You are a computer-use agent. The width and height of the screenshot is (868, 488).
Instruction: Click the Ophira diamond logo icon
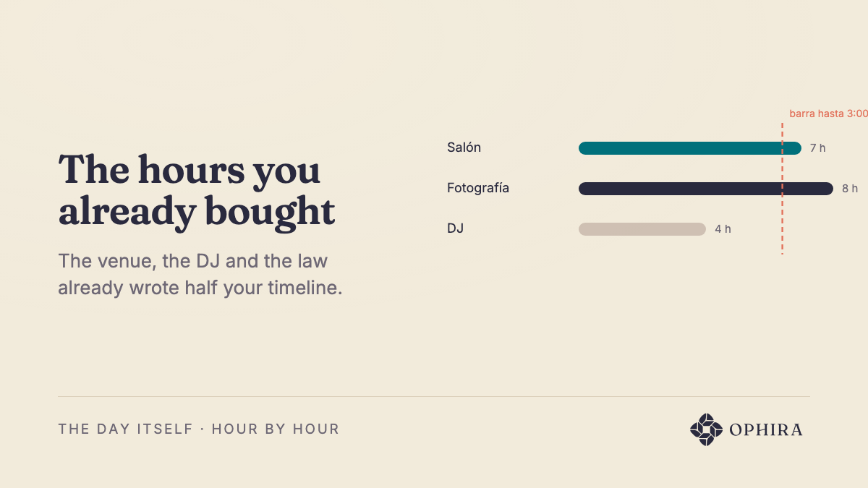coord(707,429)
